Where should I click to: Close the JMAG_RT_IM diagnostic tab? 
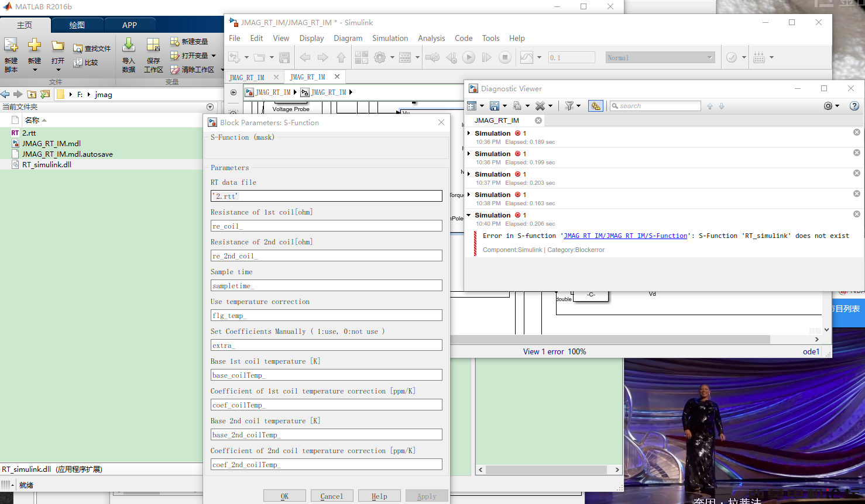click(538, 120)
